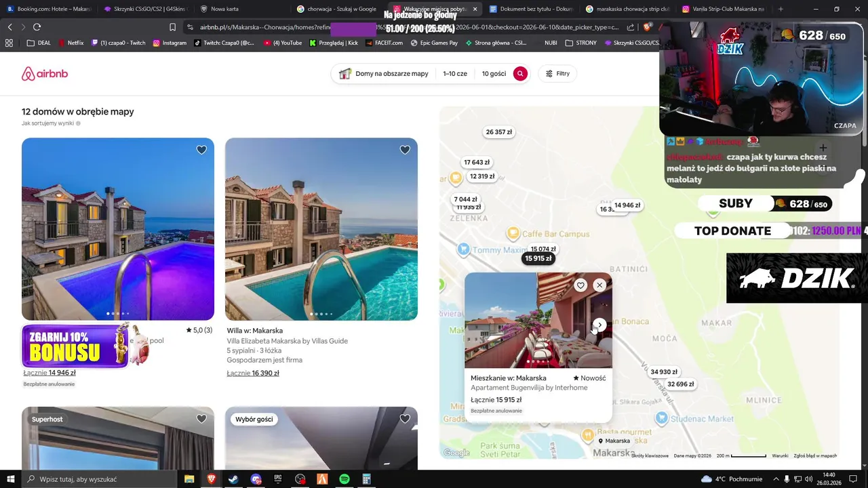Save the purple-pool villa with its heart
This screenshot has height=488, width=868.
click(x=201, y=150)
